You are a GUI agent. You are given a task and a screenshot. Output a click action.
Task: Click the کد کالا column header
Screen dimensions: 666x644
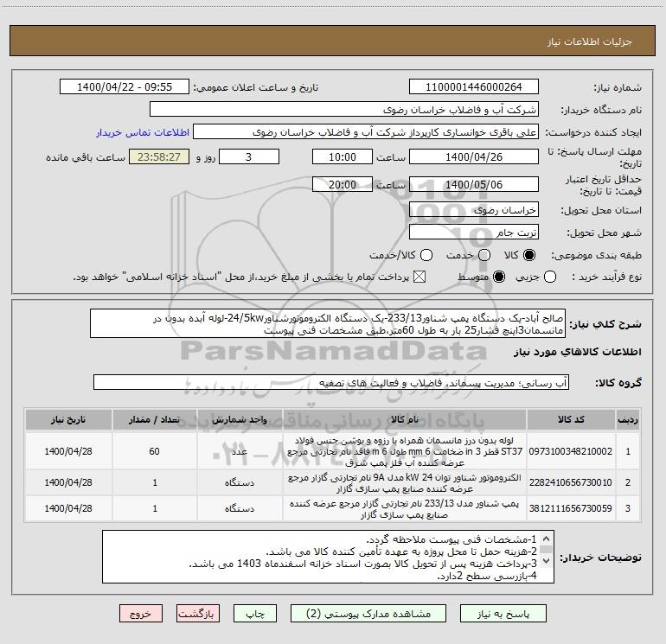571,419
